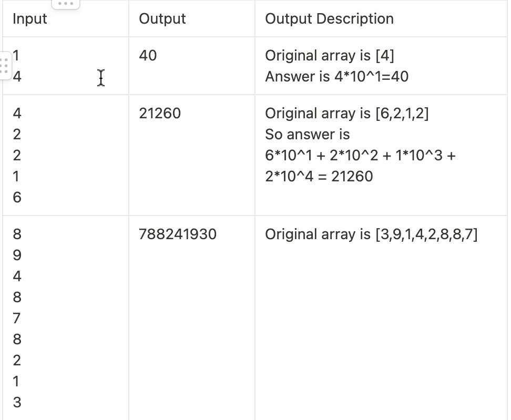
Task: Click 'Original array is [3,9,1,4,2,8,8,7]' text
Action: click(371, 234)
